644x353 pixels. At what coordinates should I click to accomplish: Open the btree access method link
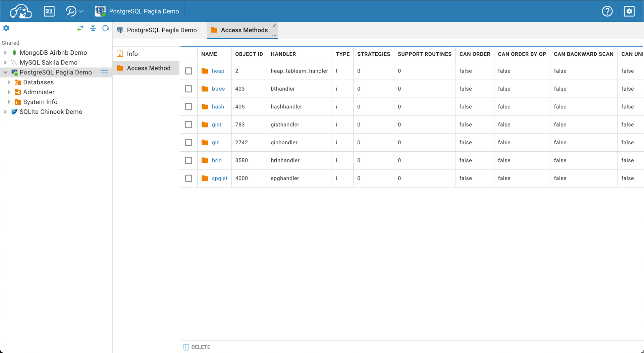pyautogui.click(x=218, y=89)
